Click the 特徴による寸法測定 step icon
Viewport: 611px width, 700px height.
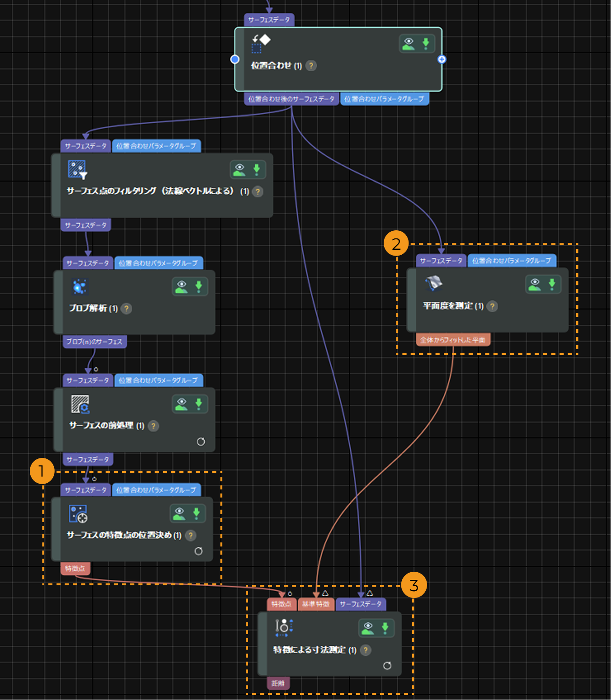click(x=284, y=628)
